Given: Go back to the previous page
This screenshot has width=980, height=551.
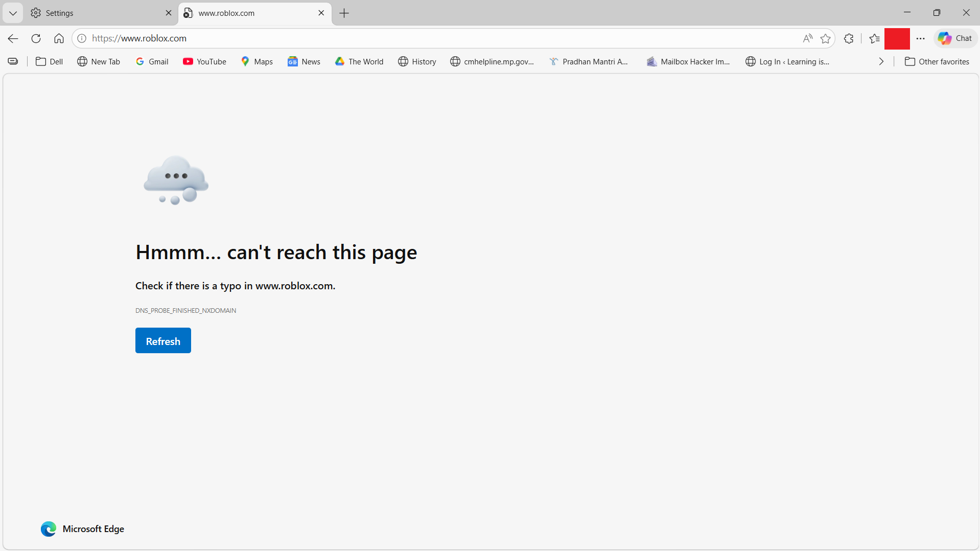Looking at the screenshot, I should pyautogui.click(x=13, y=38).
